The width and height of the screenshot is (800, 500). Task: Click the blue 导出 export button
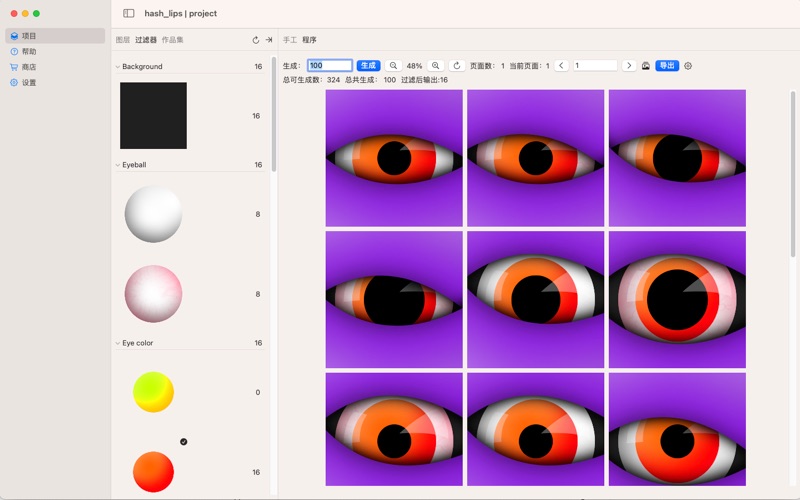pos(667,66)
